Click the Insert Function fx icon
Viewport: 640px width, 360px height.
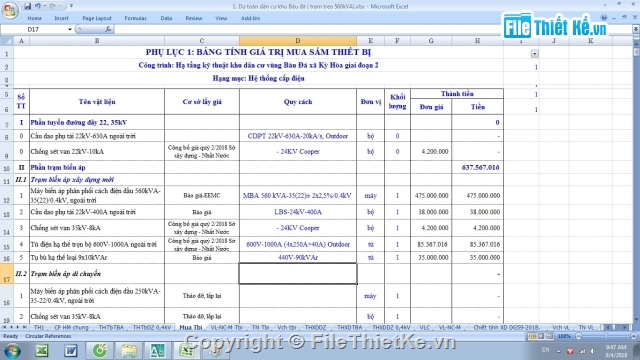pyautogui.click(x=108, y=29)
